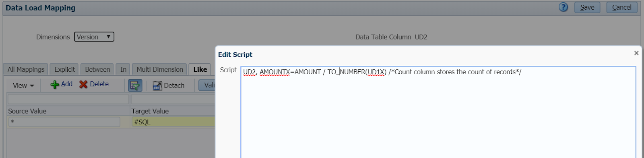The width and height of the screenshot is (644, 158).
Task: Click the #SQL target value cell
Action: tap(174, 122)
